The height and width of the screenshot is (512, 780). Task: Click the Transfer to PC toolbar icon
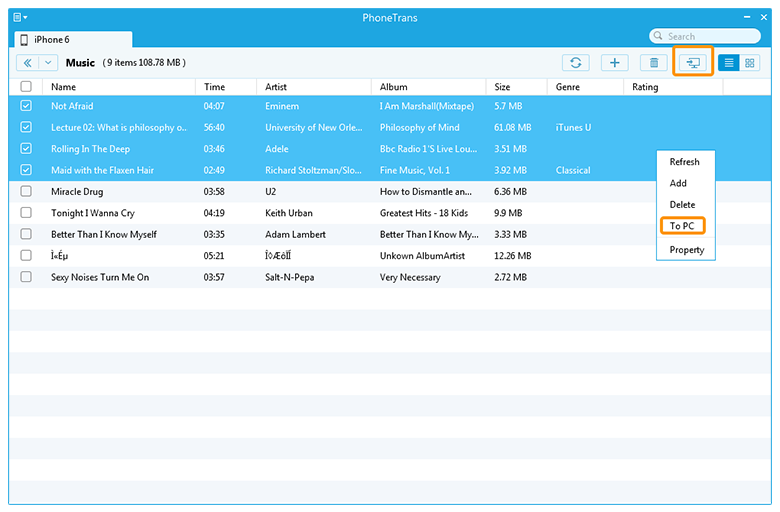click(x=692, y=63)
